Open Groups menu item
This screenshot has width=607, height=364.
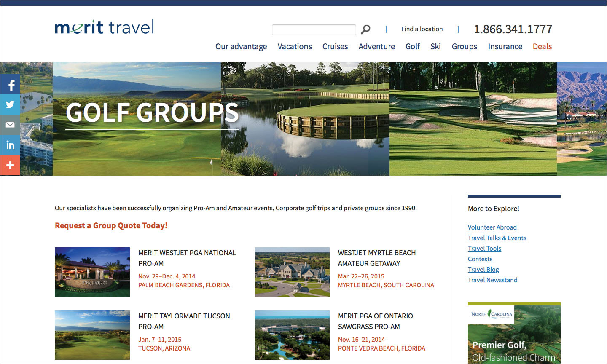pos(465,47)
